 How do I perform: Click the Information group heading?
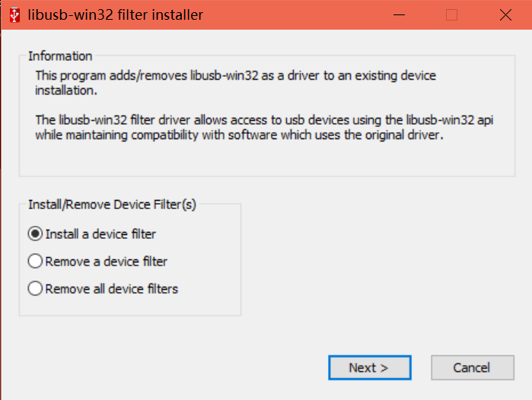(x=60, y=56)
